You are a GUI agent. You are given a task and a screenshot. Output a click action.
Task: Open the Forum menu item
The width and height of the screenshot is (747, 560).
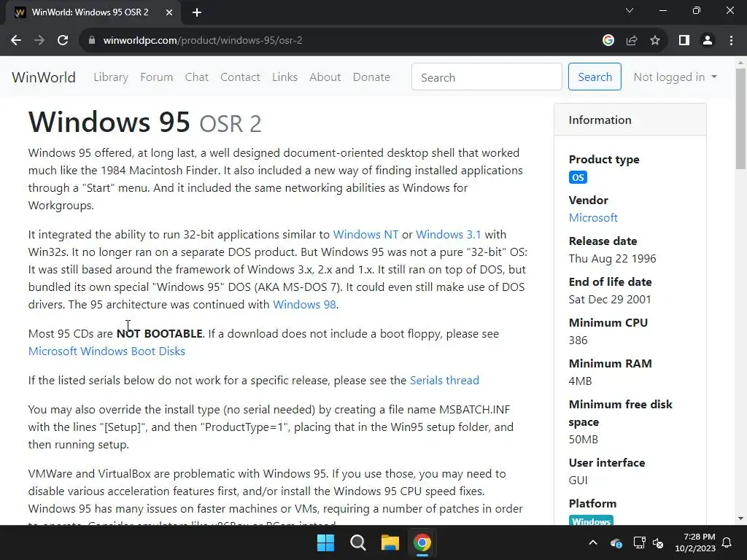coord(156,77)
